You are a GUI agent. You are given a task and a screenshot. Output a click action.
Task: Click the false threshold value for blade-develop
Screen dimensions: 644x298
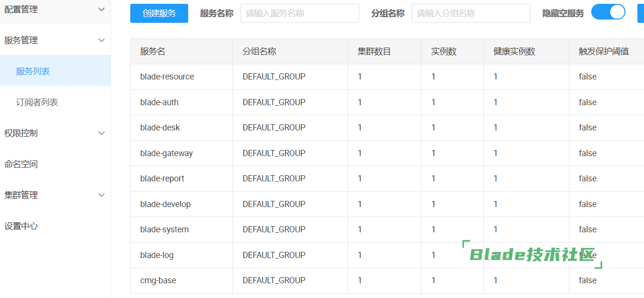coord(587,204)
